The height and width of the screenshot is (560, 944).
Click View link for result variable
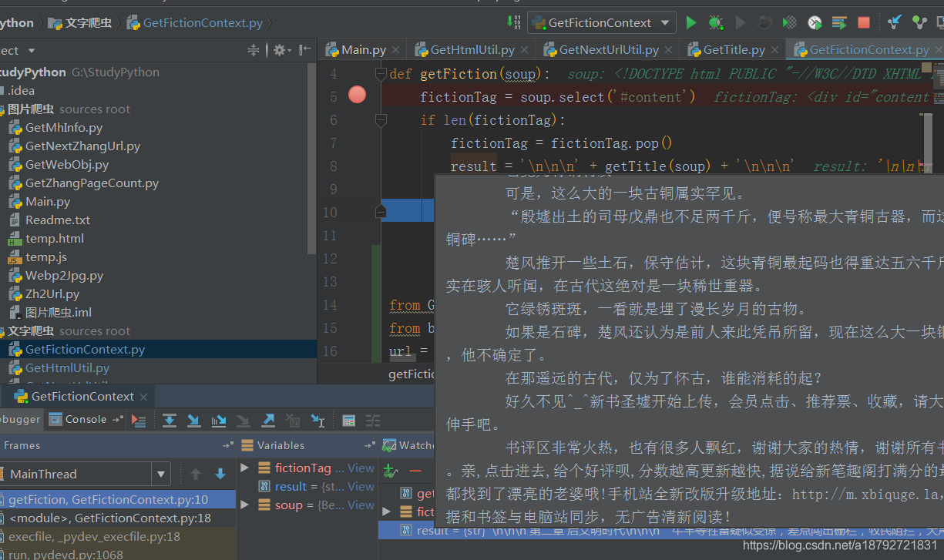tap(361, 486)
